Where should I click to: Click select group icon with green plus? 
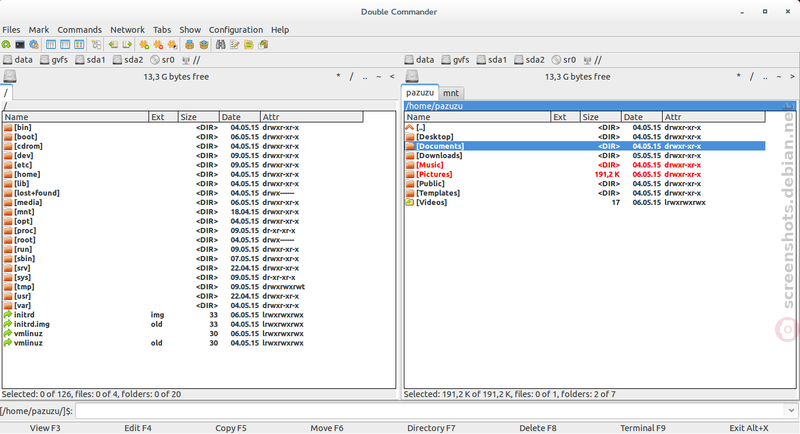click(x=144, y=45)
